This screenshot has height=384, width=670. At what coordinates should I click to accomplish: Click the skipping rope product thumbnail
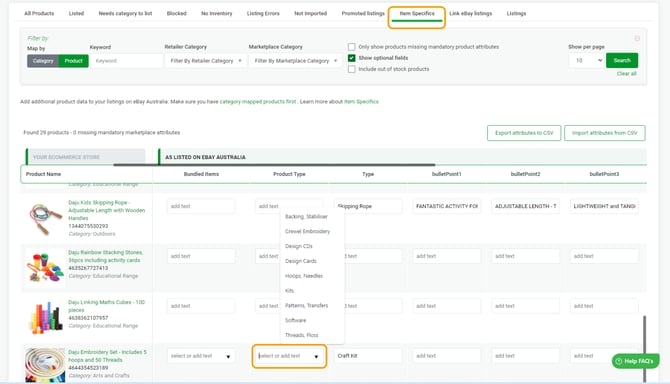(x=45, y=218)
